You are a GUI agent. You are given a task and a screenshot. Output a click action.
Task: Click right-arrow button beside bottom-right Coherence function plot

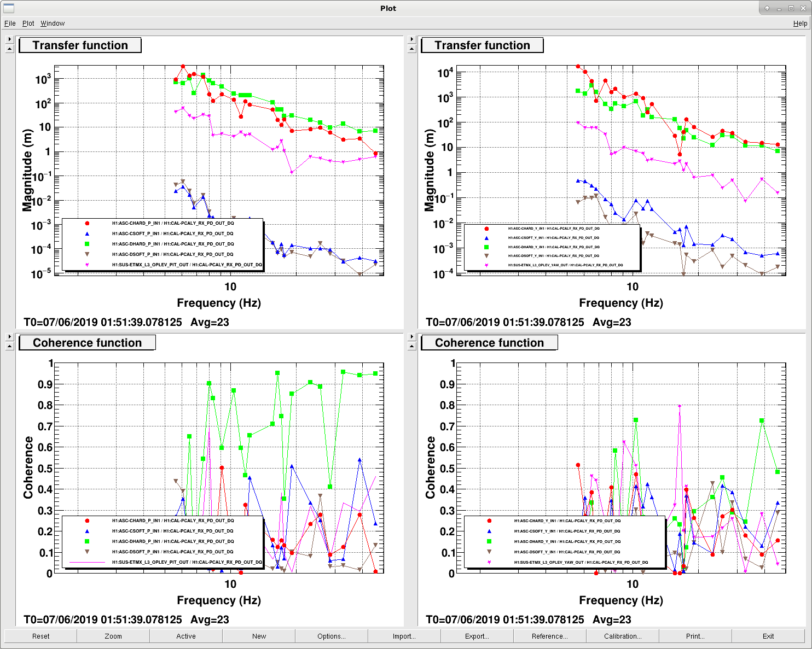tap(412, 337)
